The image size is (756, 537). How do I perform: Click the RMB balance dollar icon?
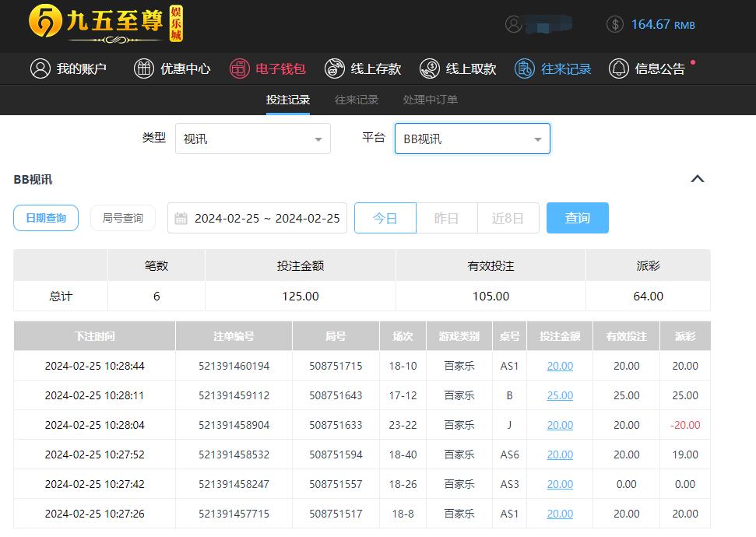tap(615, 24)
